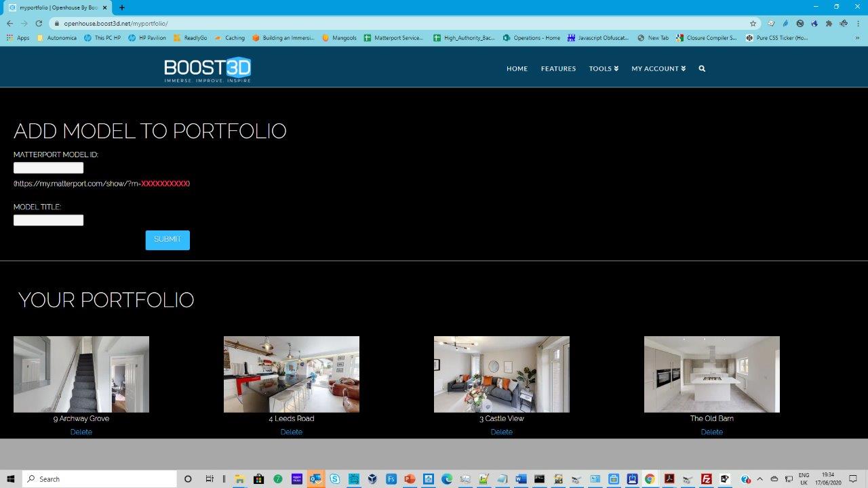Show more bookmarks via the overflow chevron

coord(858,38)
